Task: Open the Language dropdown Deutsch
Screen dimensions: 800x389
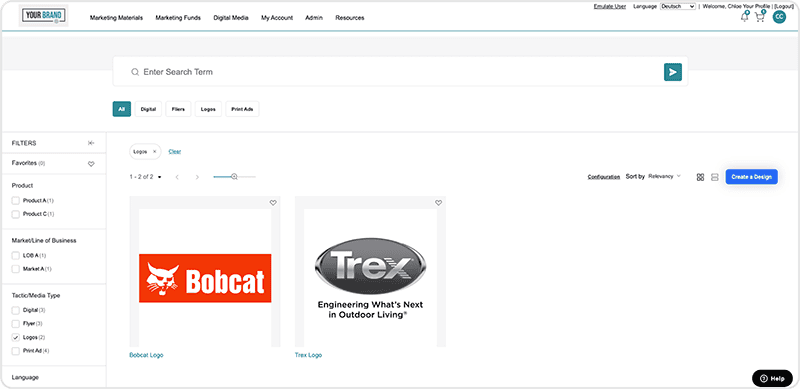Action: click(x=678, y=6)
